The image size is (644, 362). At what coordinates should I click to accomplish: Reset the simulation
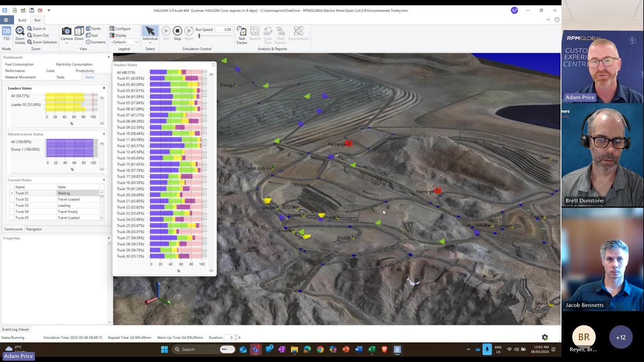coord(189,33)
